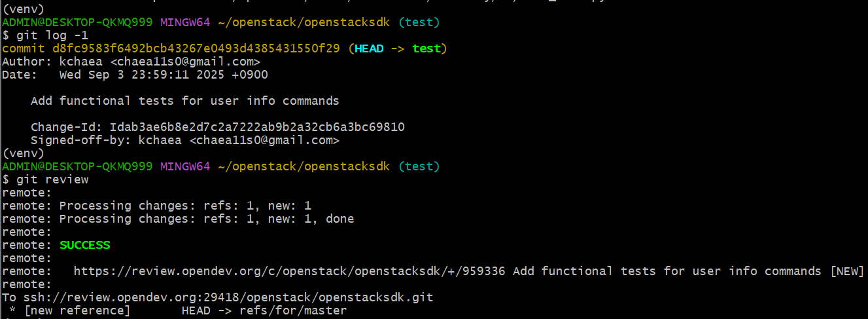The height and width of the screenshot is (319, 868).
Task: Click the Change-Id value in the commit
Action: click(257, 127)
